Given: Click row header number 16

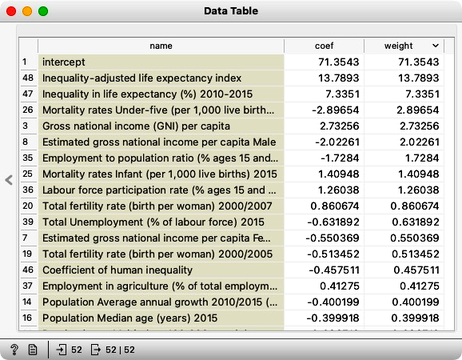Looking at the screenshot, I should coord(28,318).
